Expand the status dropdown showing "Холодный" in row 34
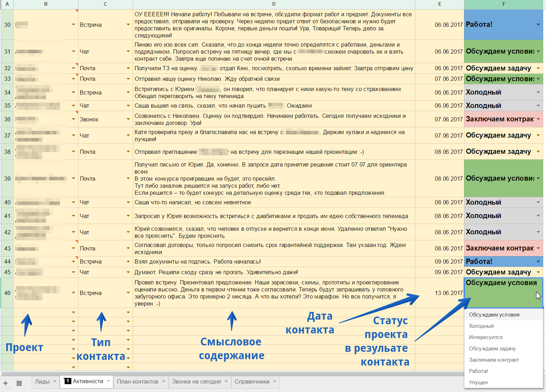Image resolution: width=546 pixels, height=392 pixels. pyautogui.click(x=538, y=92)
